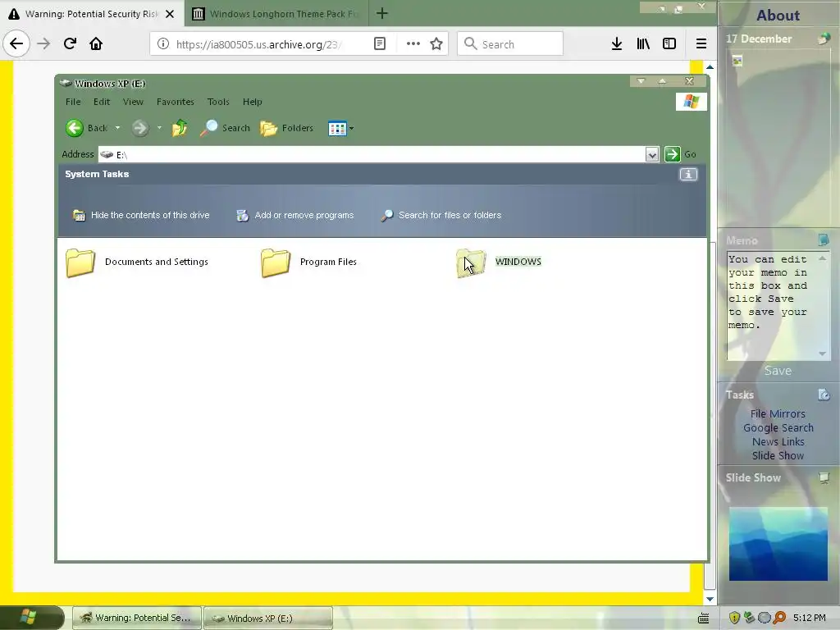The width and height of the screenshot is (840, 630).
Task: Open the File Mirrors link
Action: click(x=778, y=414)
